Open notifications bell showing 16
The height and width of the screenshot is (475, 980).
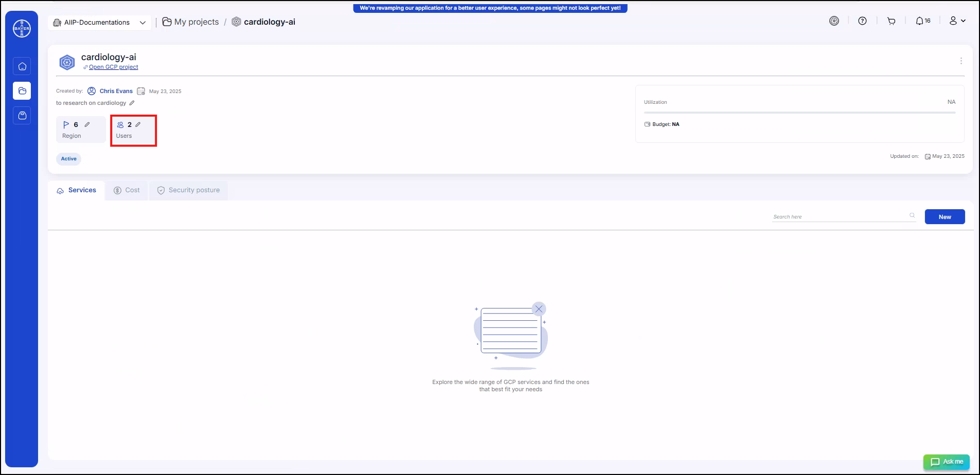point(923,21)
